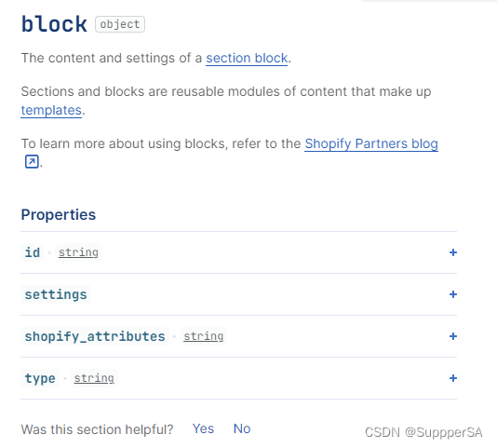
Task: Select the type property name
Action: 40,378
